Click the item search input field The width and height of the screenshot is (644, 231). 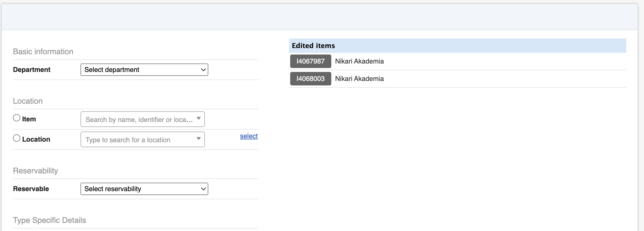pos(139,119)
